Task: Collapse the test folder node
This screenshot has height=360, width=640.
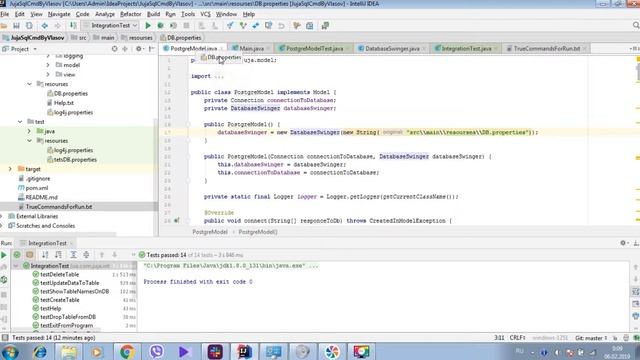Action: coord(20,122)
